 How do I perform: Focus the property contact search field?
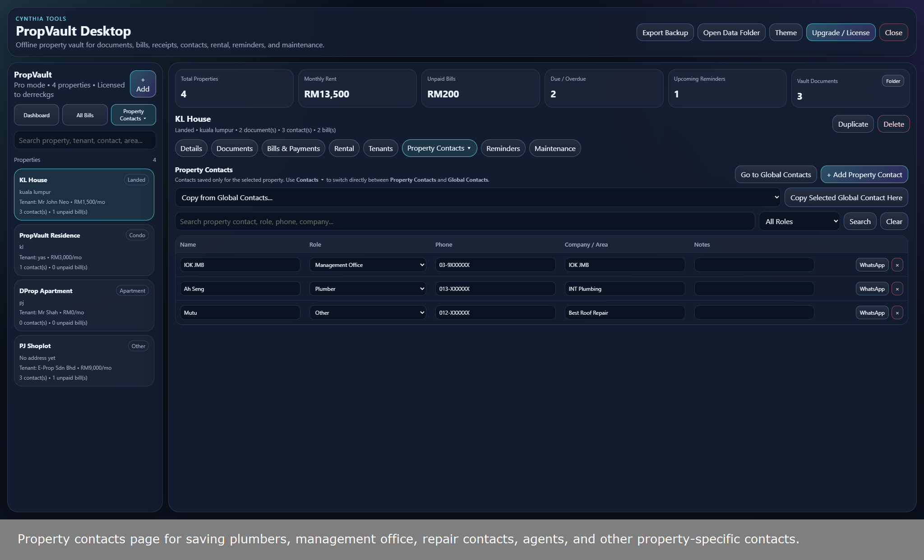coord(465,221)
